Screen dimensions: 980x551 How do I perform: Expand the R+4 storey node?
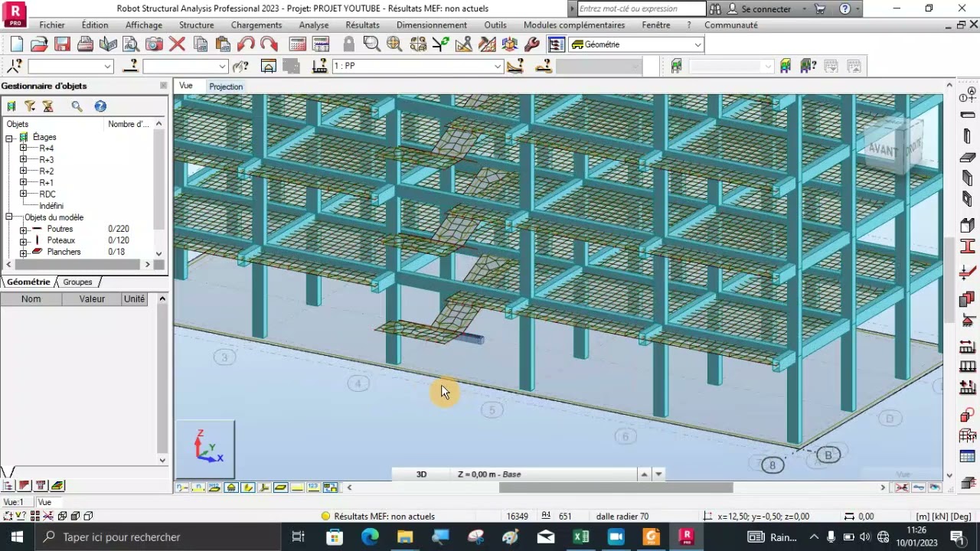click(x=23, y=148)
